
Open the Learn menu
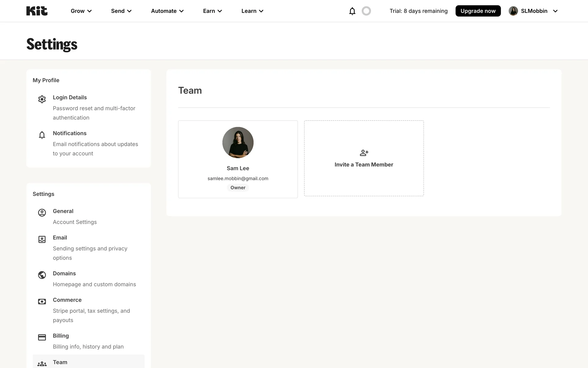click(252, 11)
